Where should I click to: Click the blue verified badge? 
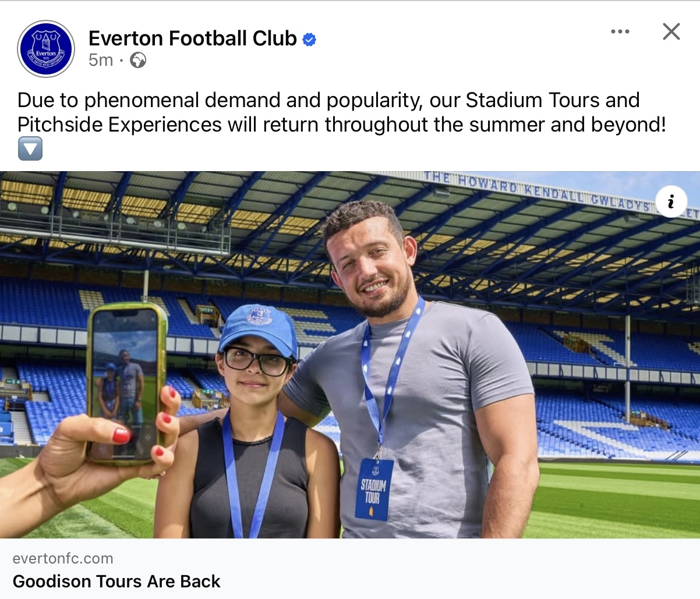pos(310,40)
